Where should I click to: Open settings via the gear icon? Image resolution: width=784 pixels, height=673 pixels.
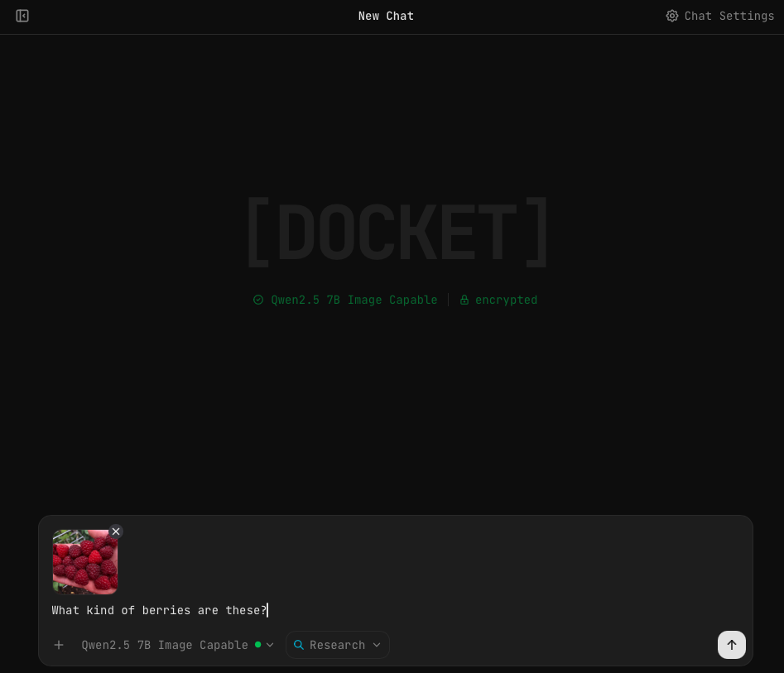672,16
